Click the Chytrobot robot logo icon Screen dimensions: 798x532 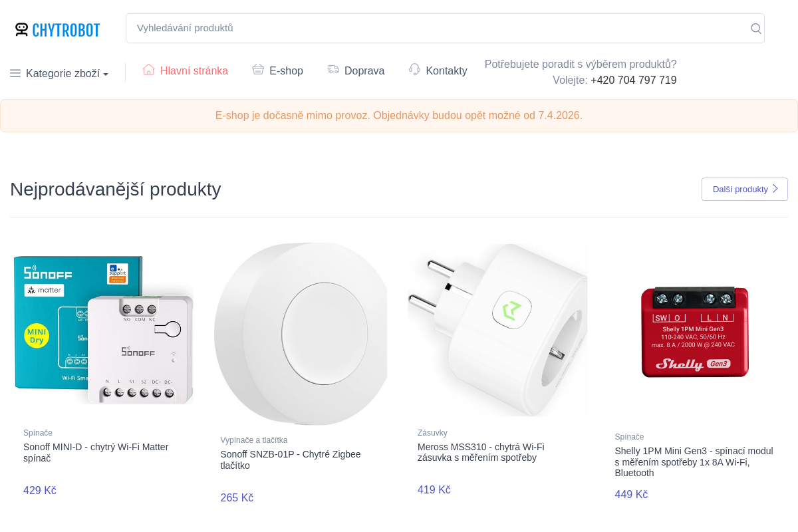pos(22,29)
